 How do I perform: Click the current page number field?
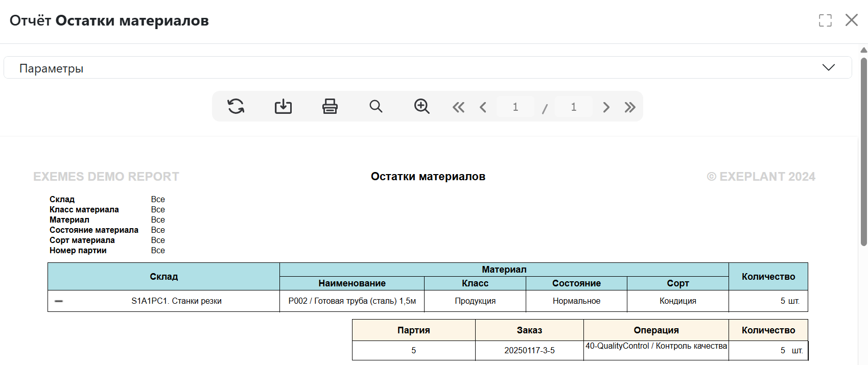[515, 107]
